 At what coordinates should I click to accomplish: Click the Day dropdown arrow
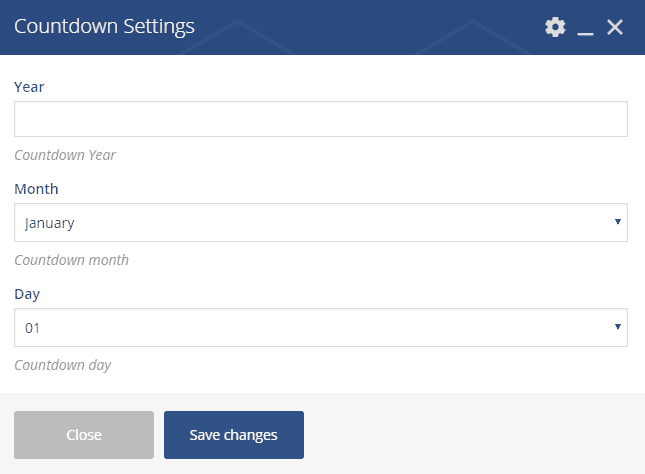click(617, 326)
